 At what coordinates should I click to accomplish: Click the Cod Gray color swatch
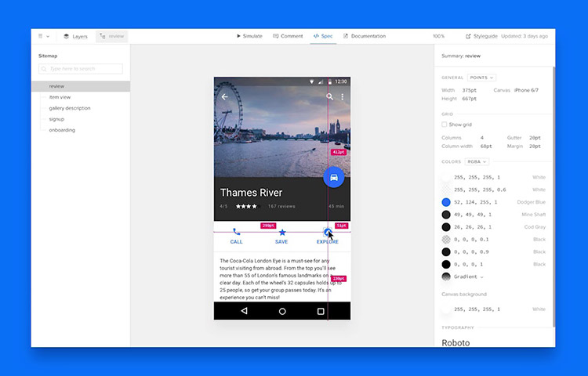coord(446,227)
